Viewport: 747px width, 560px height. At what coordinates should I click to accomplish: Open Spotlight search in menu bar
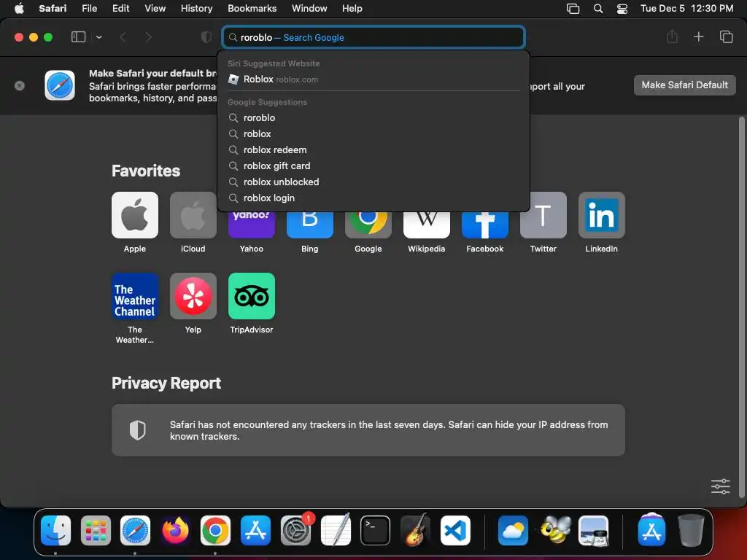click(598, 8)
